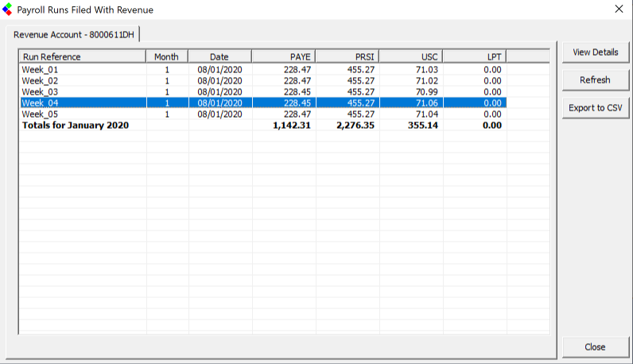The width and height of the screenshot is (633, 364).
Task: Select the Revenue Account - 8000611DH tab
Action: pyautogui.click(x=75, y=34)
